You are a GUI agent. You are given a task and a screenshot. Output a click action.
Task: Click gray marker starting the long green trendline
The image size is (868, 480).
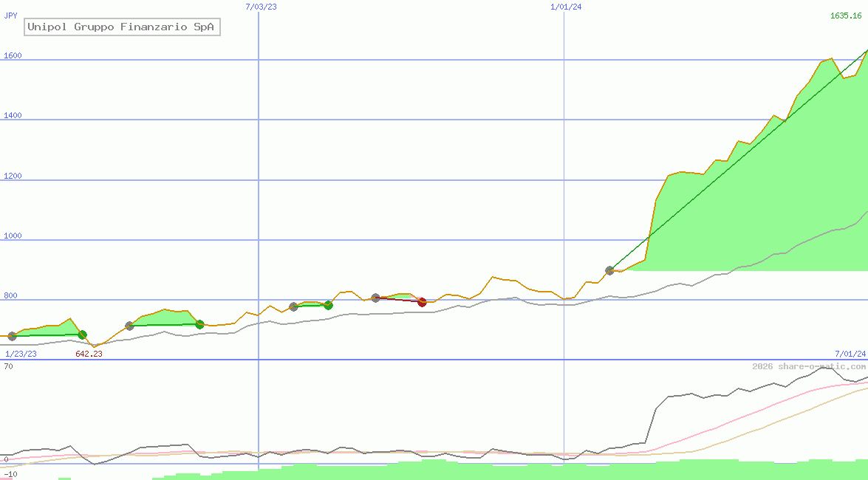[x=609, y=271]
